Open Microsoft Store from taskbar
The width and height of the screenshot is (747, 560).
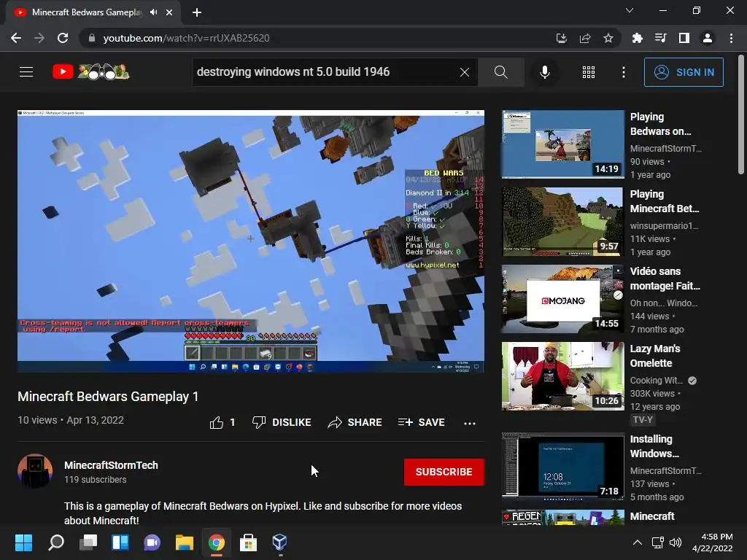(x=248, y=542)
